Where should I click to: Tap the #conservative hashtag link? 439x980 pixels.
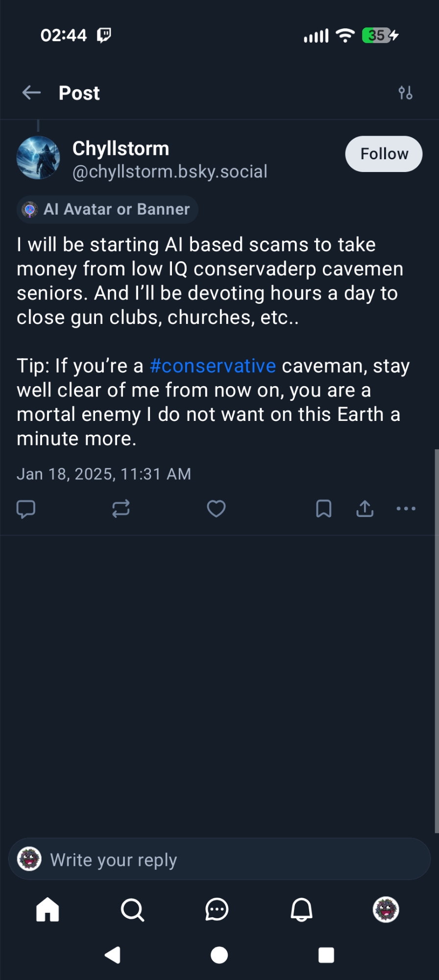pos(213,366)
